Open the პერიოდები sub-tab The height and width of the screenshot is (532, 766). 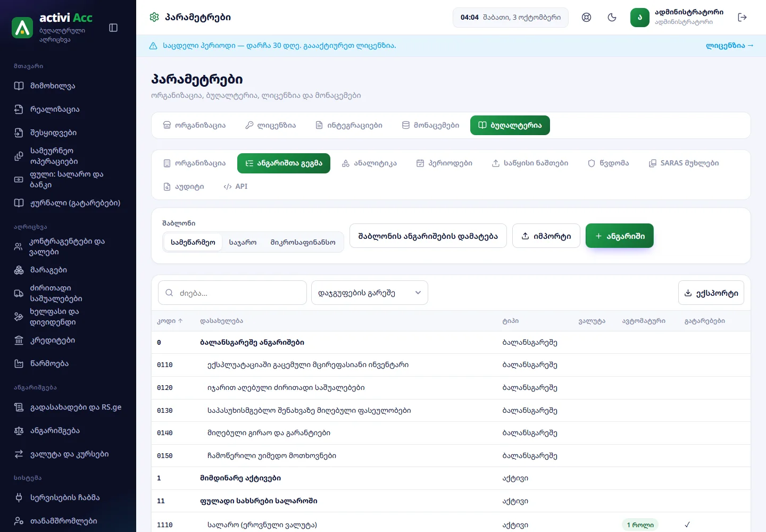click(444, 163)
